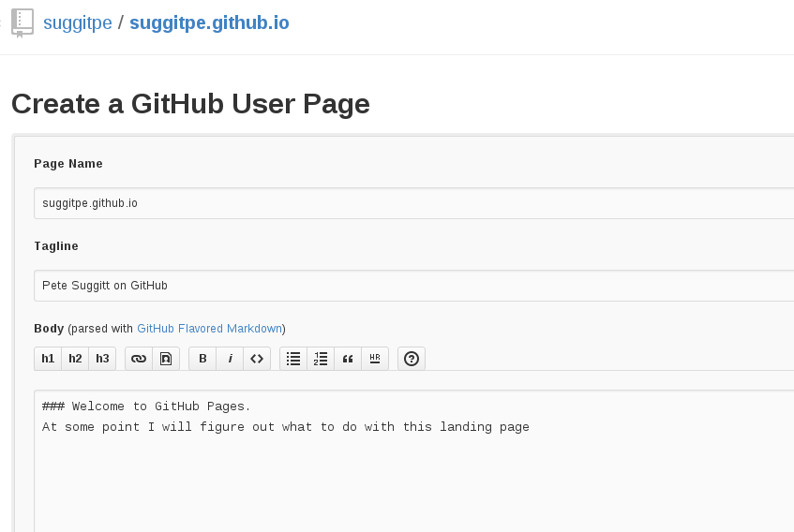Apply h2 heading formatting
The height and width of the screenshot is (532, 794).
tap(75, 359)
